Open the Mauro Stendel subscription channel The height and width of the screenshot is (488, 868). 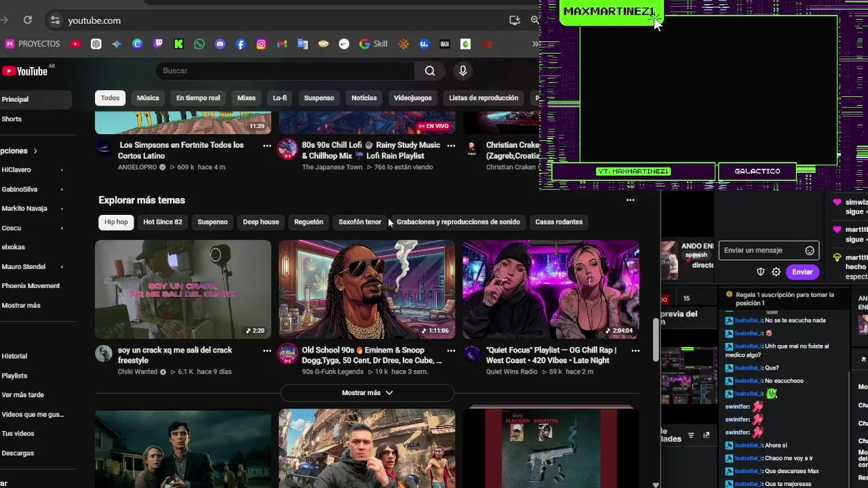(x=24, y=267)
